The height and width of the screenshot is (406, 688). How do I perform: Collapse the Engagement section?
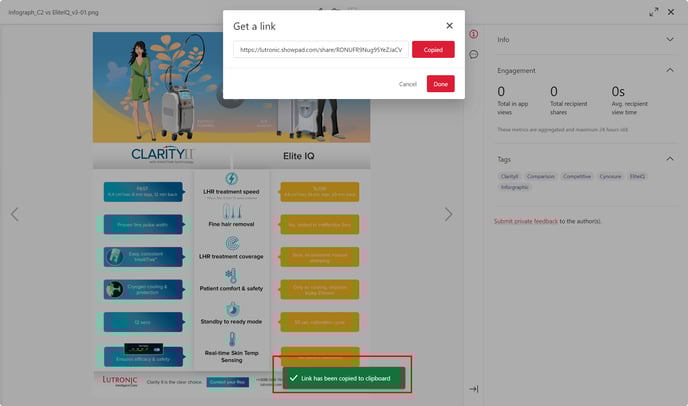click(x=669, y=71)
